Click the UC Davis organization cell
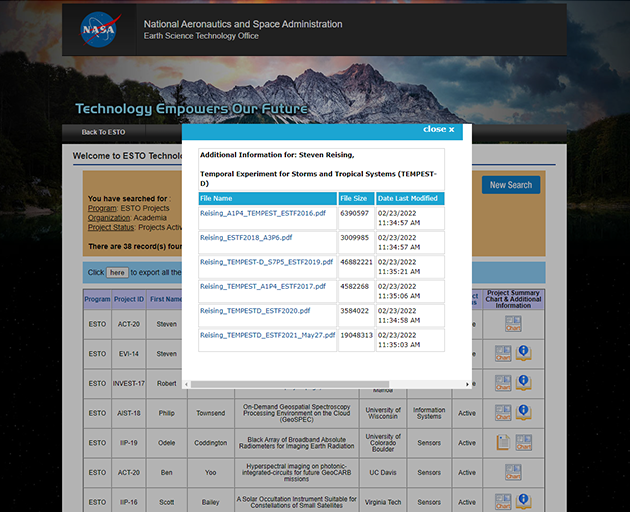 pos(383,473)
